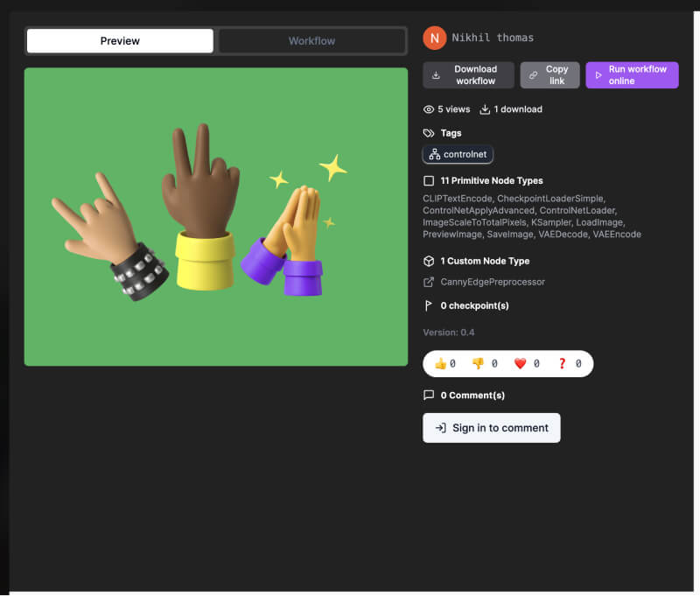
Task: Open the CannyEdgePreprocessor link
Action: (x=493, y=282)
